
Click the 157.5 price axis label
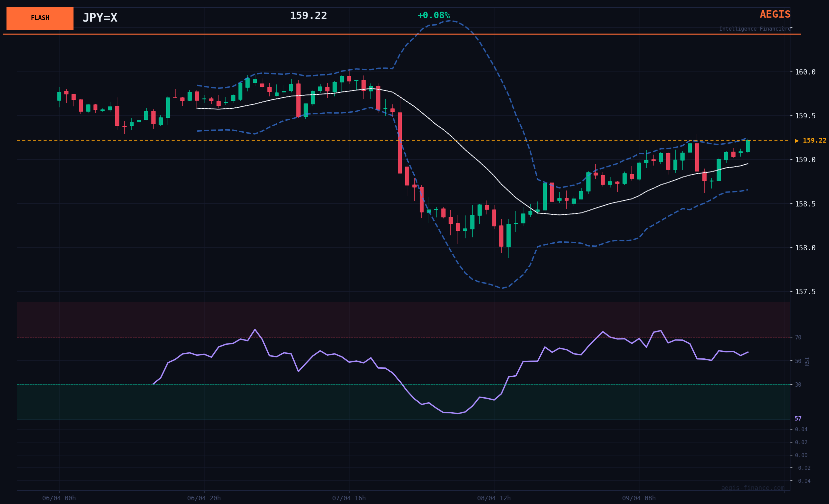pos(805,292)
